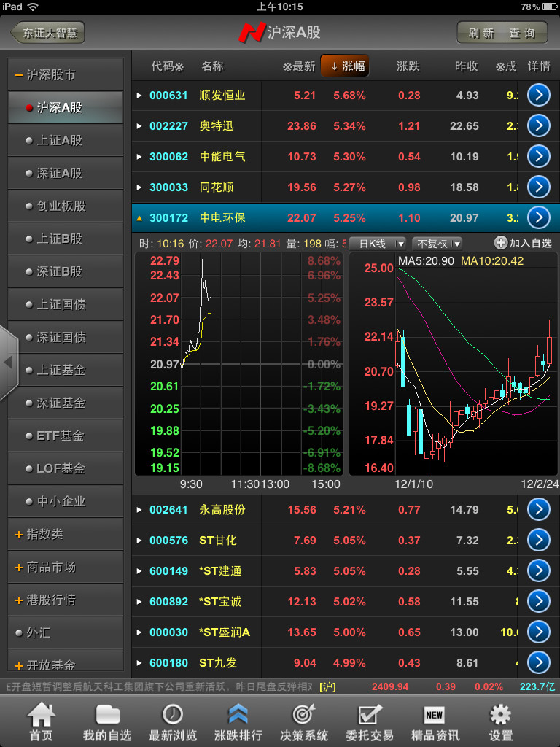The image size is (560, 747).
Task: Click the 查询 search button
Action: 525,33
